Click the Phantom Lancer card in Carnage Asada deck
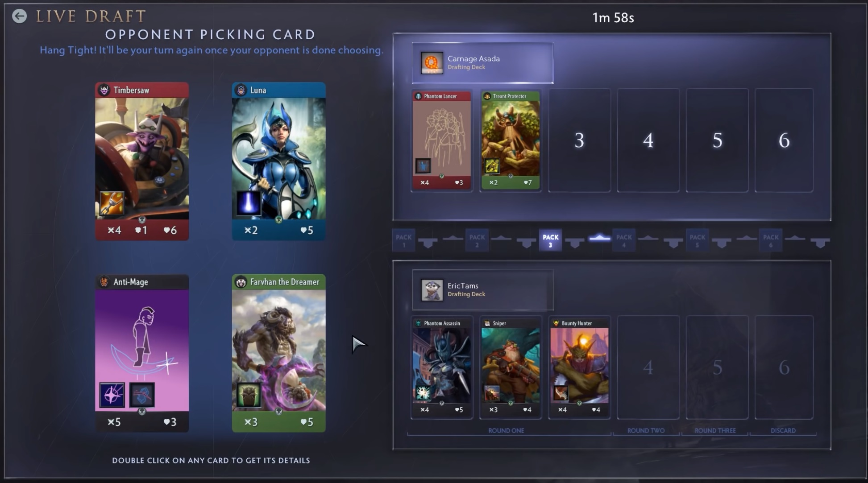 [x=441, y=139]
